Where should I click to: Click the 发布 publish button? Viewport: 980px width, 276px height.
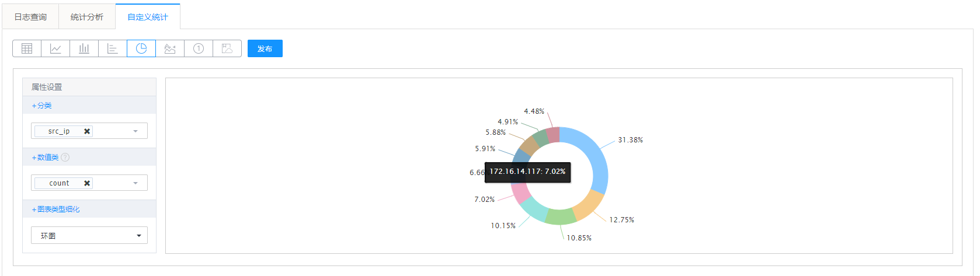(265, 48)
